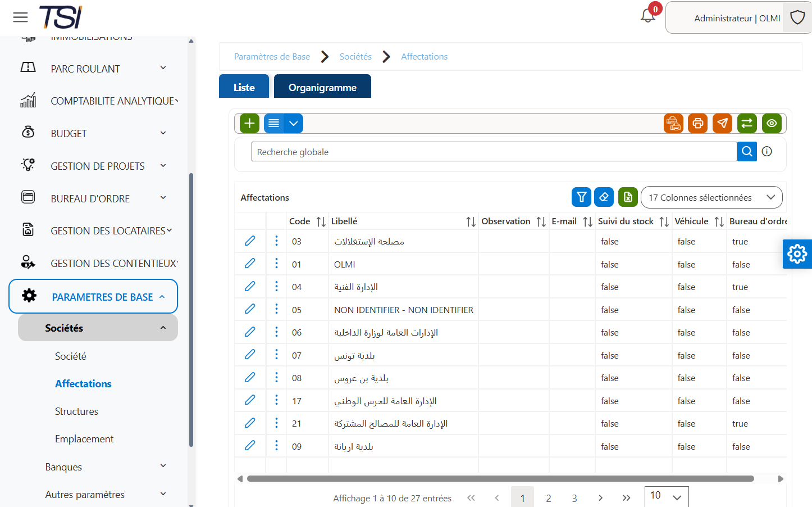Viewport: 812px width, 507px height.
Task: Clear filters with the eraser icon
Action: (x=604, y=197)
